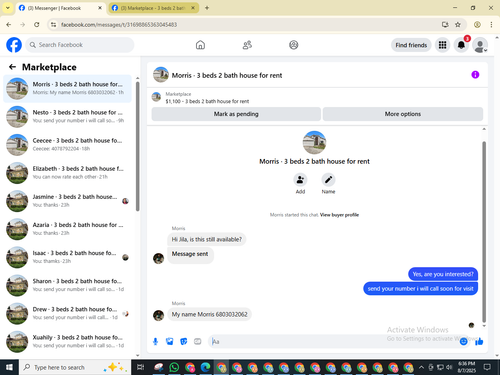Image resolution: width=500 pixels, height=375 pixels.
Task: Click 'Hi Jila, is this still available?' message
Action: 207,239
